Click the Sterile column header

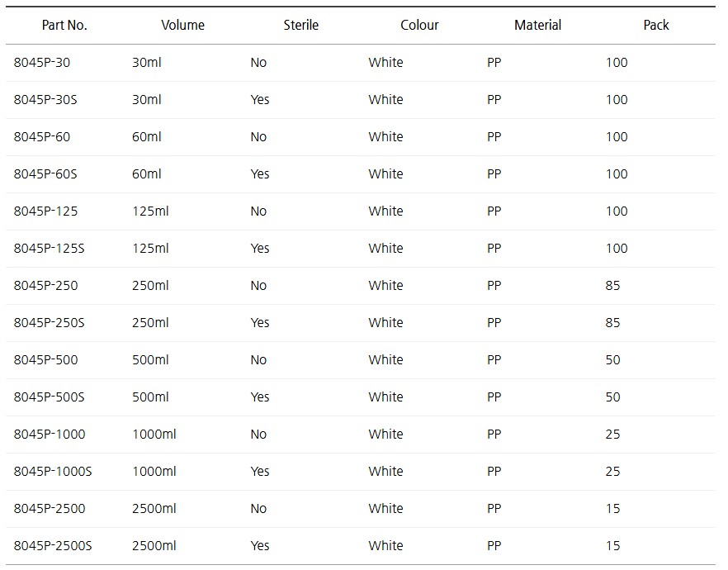pyautogui.click(x=300, y=25)
